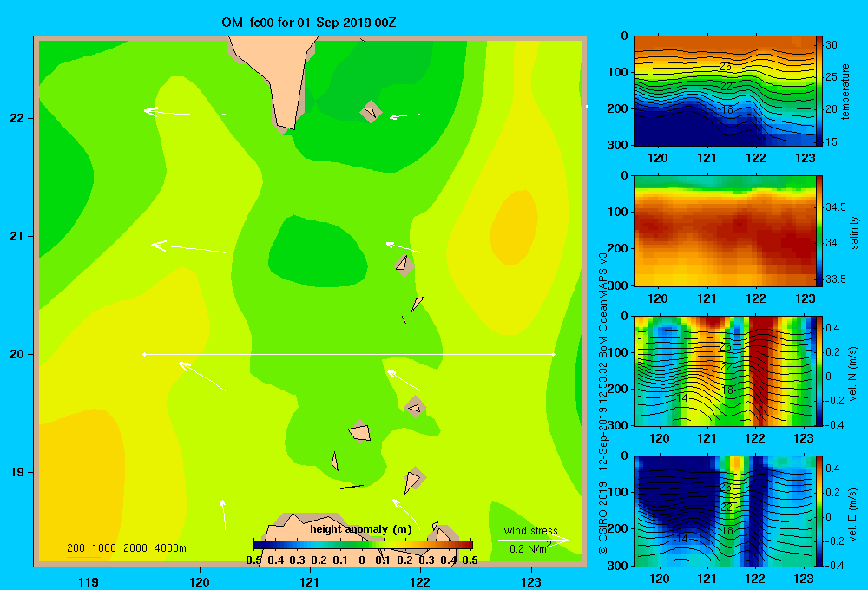Click the wind stress reference arrow in legend
The width and height of the screenshot is (868, 590).
533,540
